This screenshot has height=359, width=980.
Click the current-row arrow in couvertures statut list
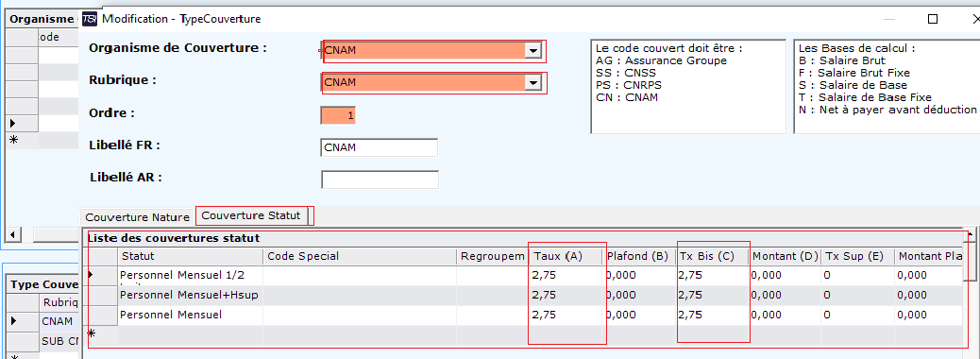point(92,275)
